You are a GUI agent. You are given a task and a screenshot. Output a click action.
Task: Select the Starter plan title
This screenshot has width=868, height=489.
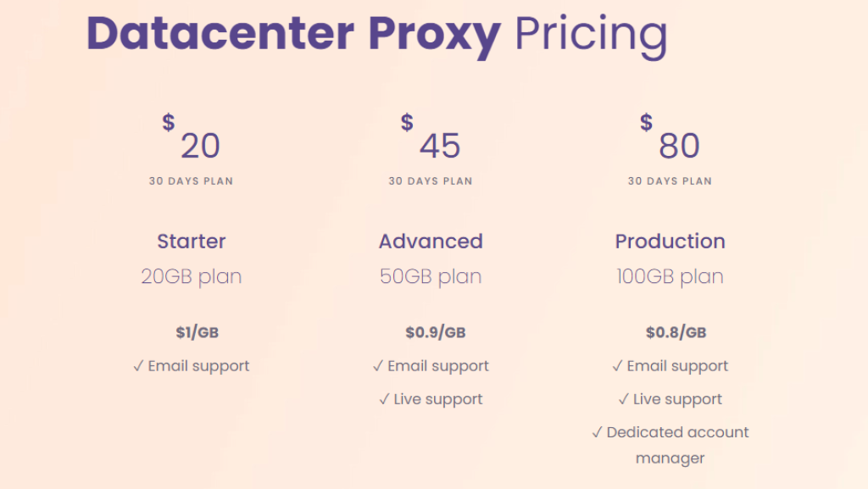click(192, 242)
